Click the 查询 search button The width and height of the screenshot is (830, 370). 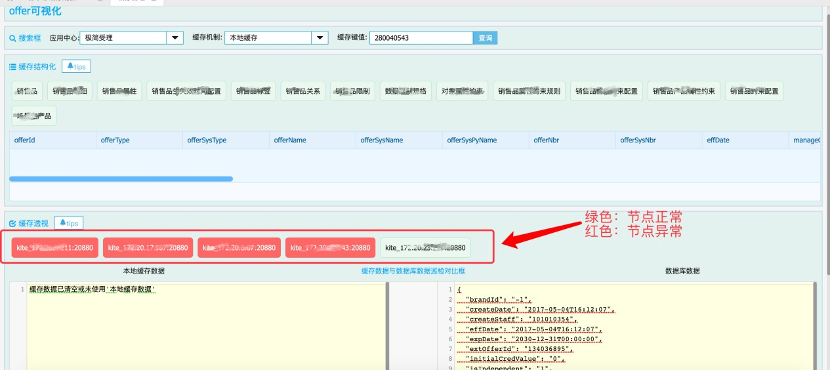[x=485, y=38]
